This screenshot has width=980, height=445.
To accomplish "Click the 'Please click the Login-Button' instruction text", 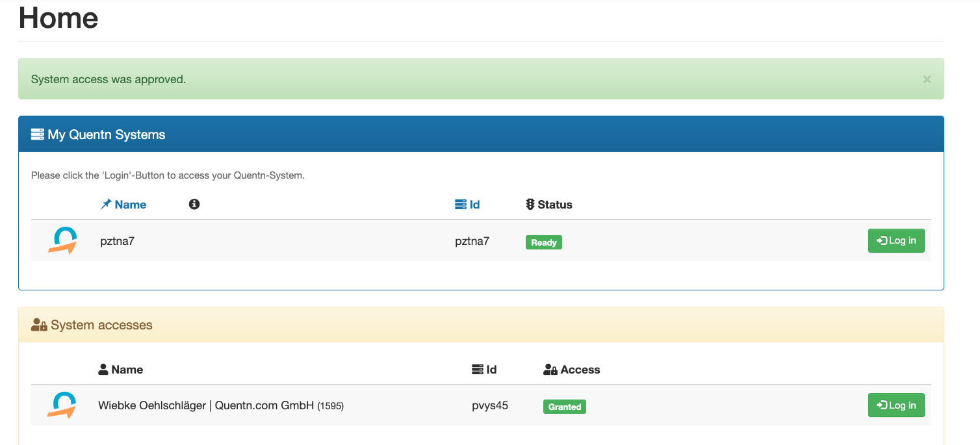I will (x=168, y=175).
